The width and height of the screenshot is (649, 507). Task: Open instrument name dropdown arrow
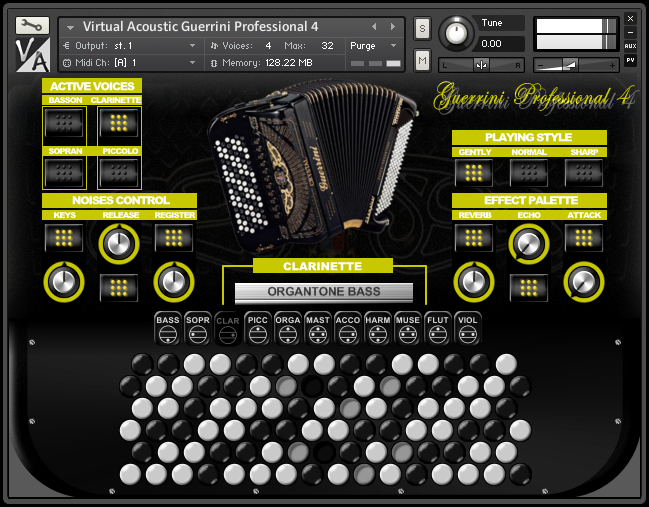click(x=70, y=28)
